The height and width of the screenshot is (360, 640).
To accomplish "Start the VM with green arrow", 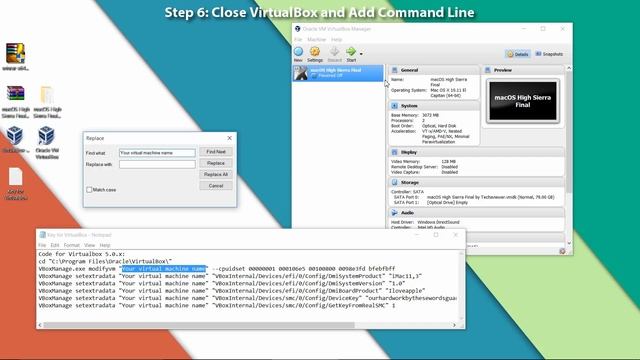I will tap(351, 51).
